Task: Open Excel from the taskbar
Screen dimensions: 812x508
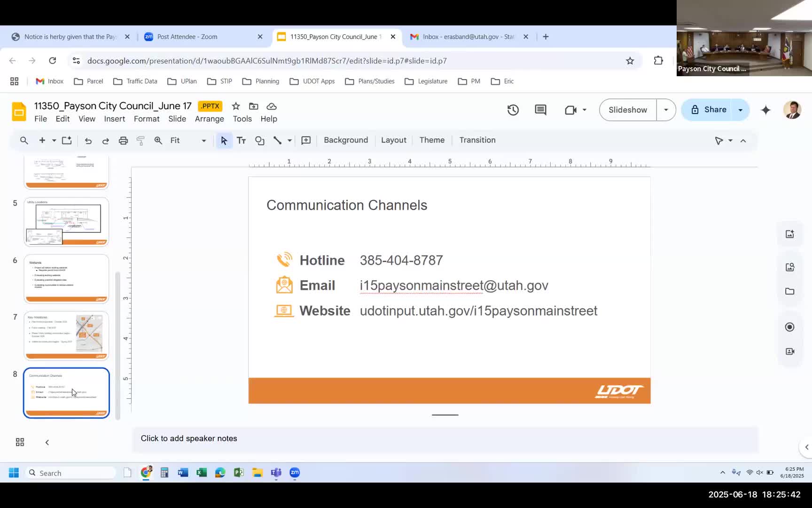Action: click(202, 473)
